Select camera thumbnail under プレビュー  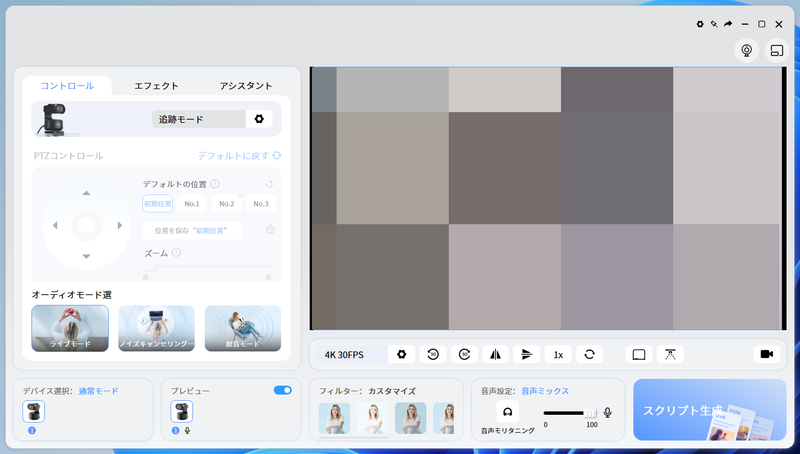[x=182, y=411]
